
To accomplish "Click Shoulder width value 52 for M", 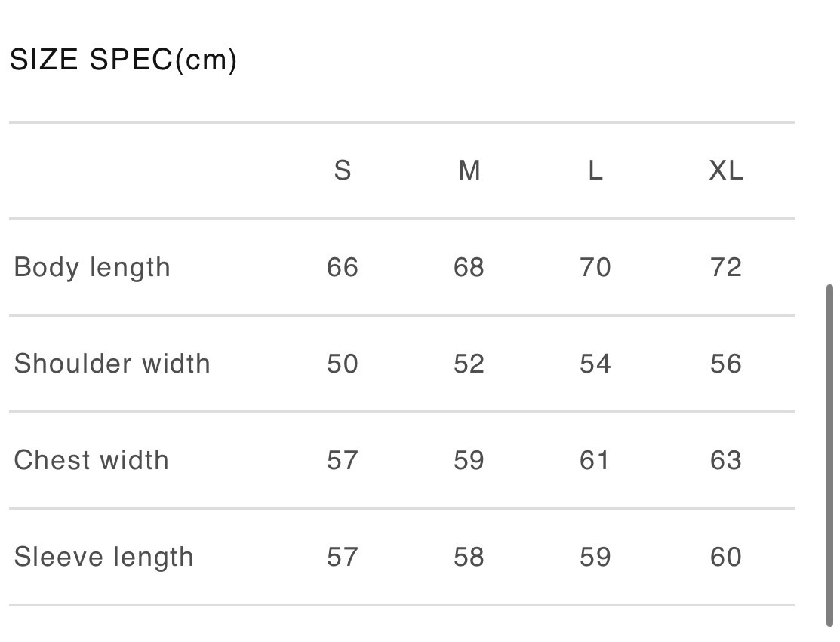I will pos(469,364).
